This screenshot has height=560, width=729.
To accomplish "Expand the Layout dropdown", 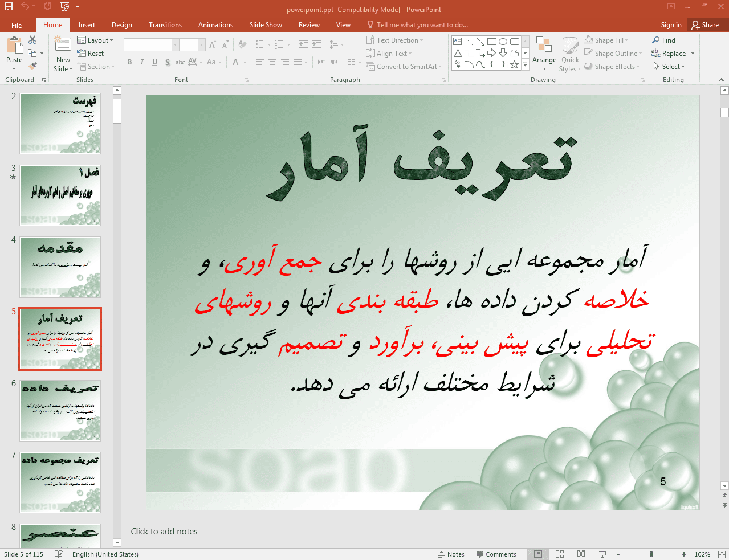I will coord(96,40).
